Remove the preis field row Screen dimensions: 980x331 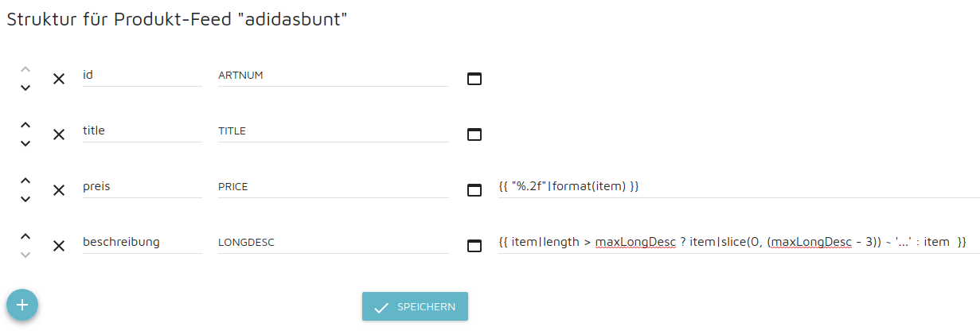point(59,190)
